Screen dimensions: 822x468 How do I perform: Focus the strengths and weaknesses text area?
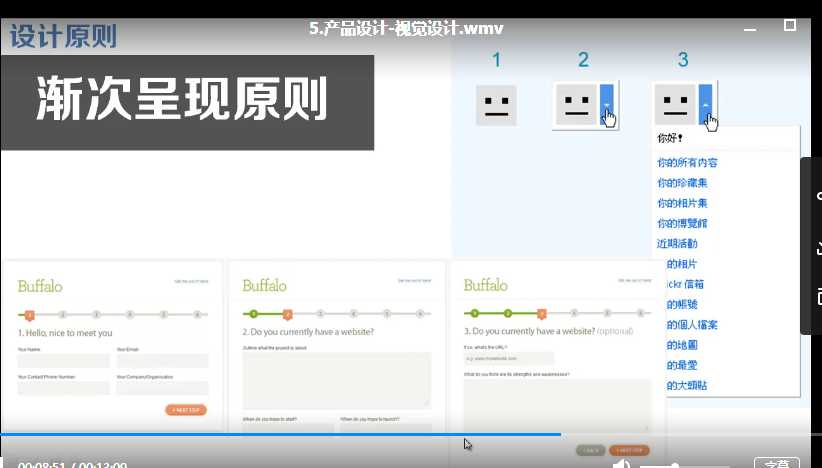(557, 405)
